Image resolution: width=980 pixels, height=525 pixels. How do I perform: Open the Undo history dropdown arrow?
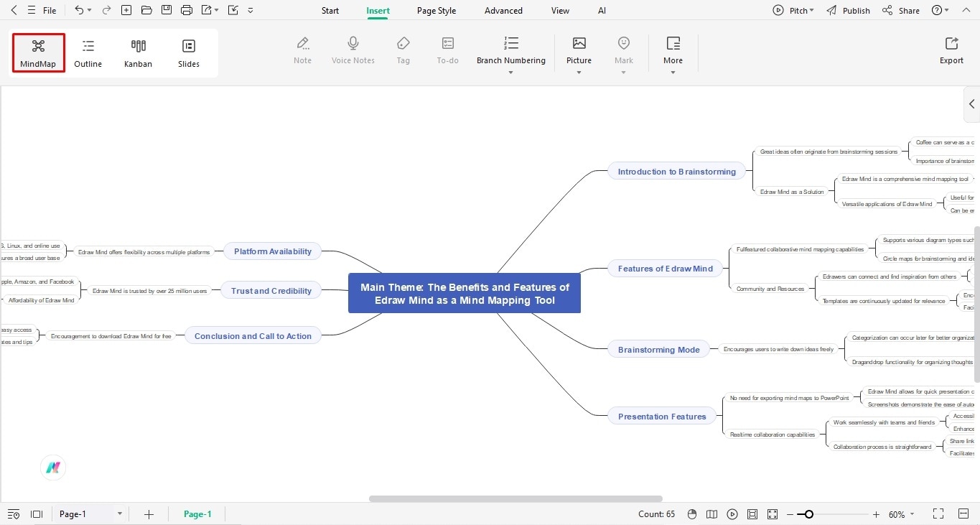[x=89, y=11]
